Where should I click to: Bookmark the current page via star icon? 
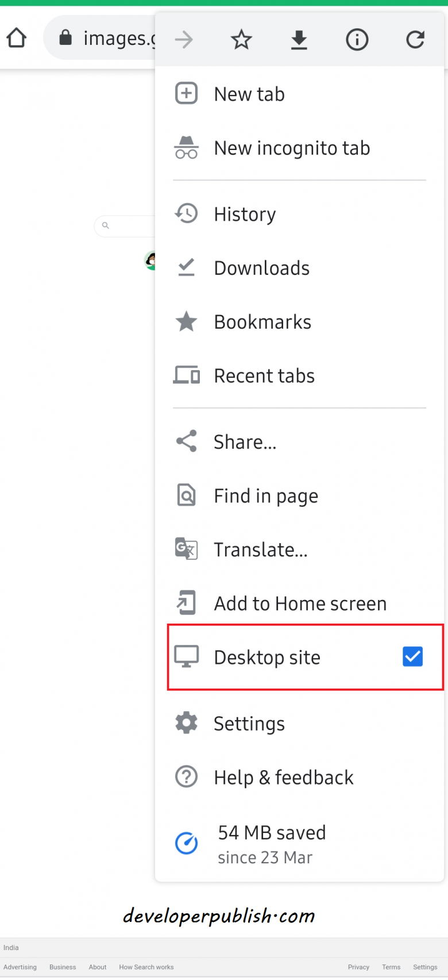(x=241, y=40)
